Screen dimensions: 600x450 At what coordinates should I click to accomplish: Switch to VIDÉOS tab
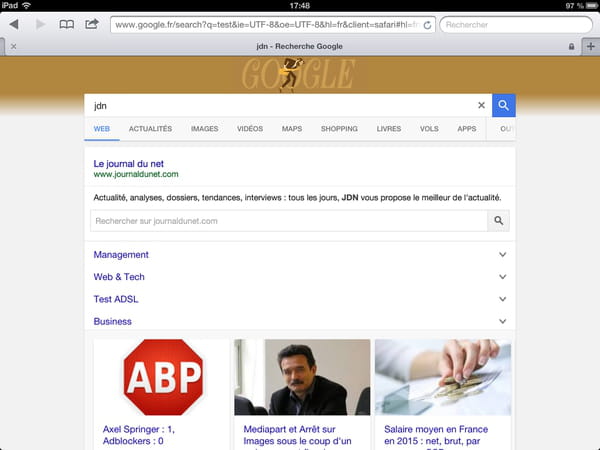coord(250,129)
